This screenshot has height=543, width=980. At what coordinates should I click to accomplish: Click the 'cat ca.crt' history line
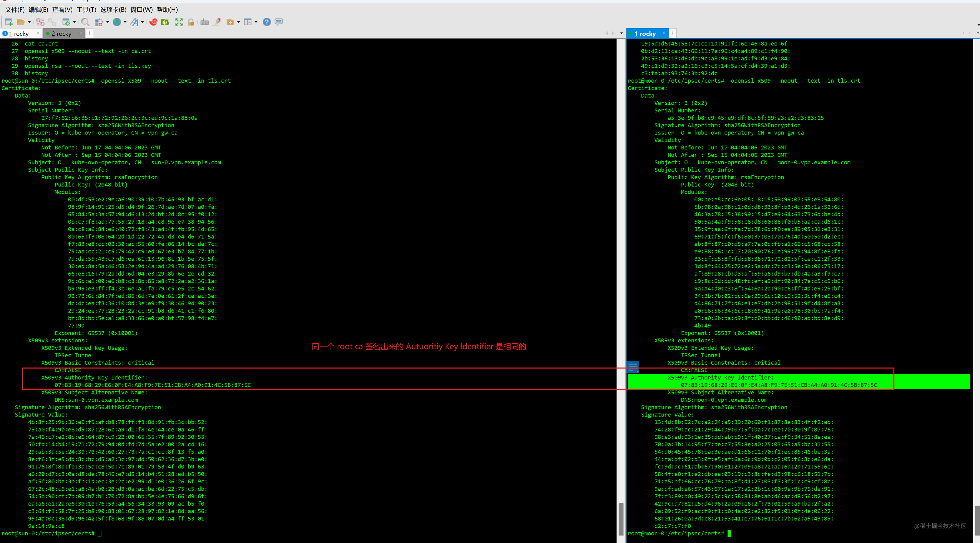click(41, 44)
